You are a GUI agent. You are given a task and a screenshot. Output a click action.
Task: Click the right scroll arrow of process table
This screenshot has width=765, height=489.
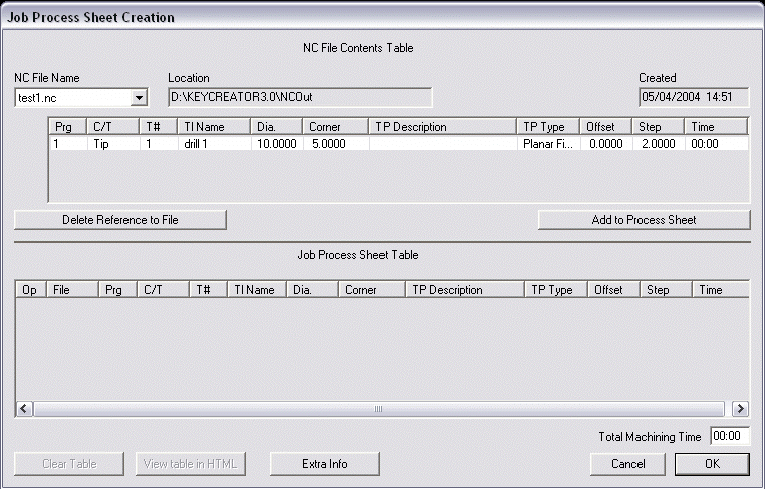(x=740, y=409)
